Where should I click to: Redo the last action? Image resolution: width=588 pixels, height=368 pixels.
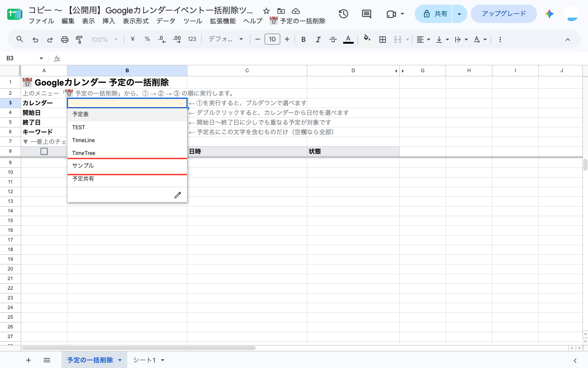coord(50,40)
